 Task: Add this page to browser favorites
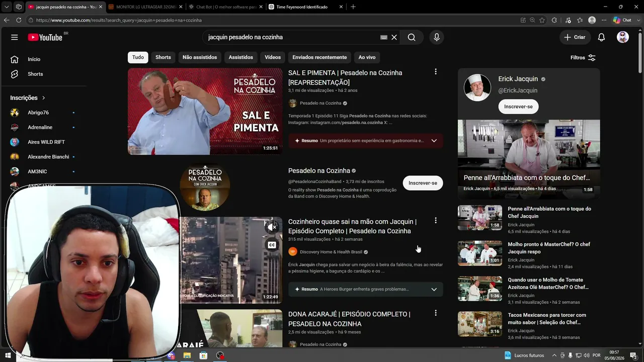point(542,20)
